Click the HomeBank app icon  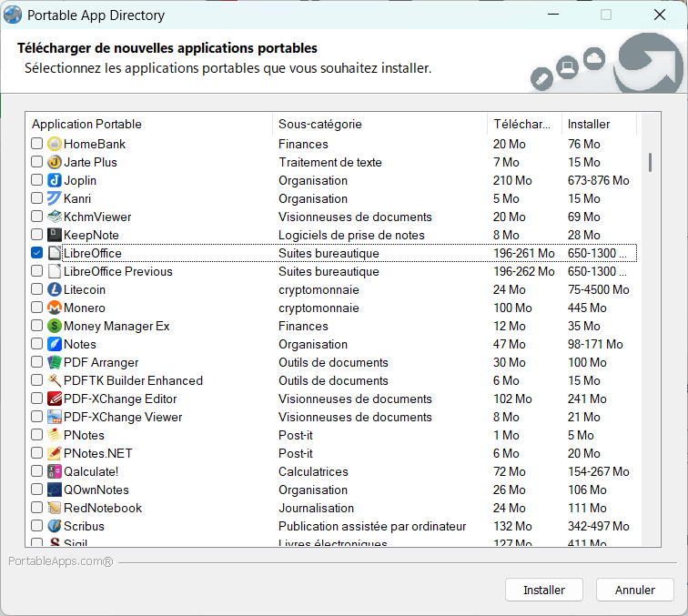coord(55,144)
